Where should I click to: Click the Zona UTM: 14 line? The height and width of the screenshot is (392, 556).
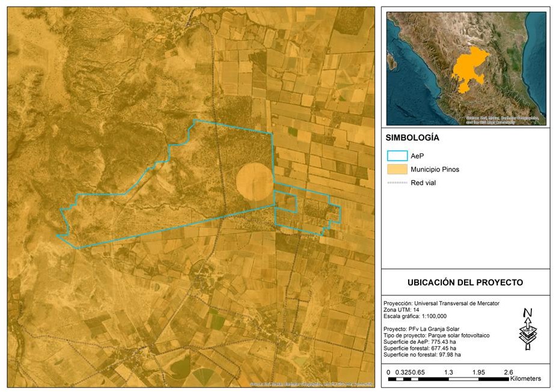click(401, 310)
